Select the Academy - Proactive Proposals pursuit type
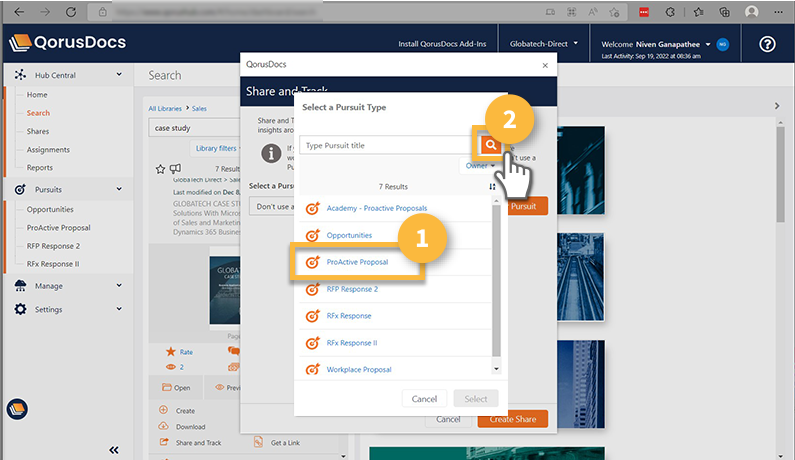795x460 pixels. point(377,208)
